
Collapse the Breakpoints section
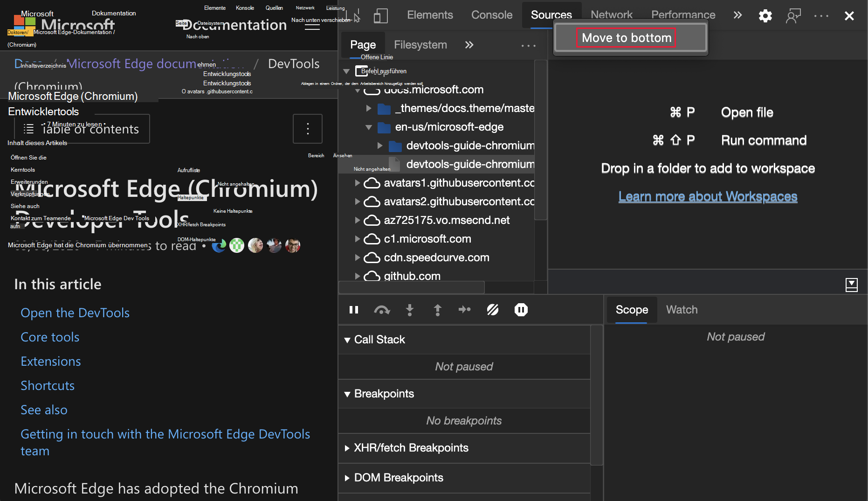347,394
